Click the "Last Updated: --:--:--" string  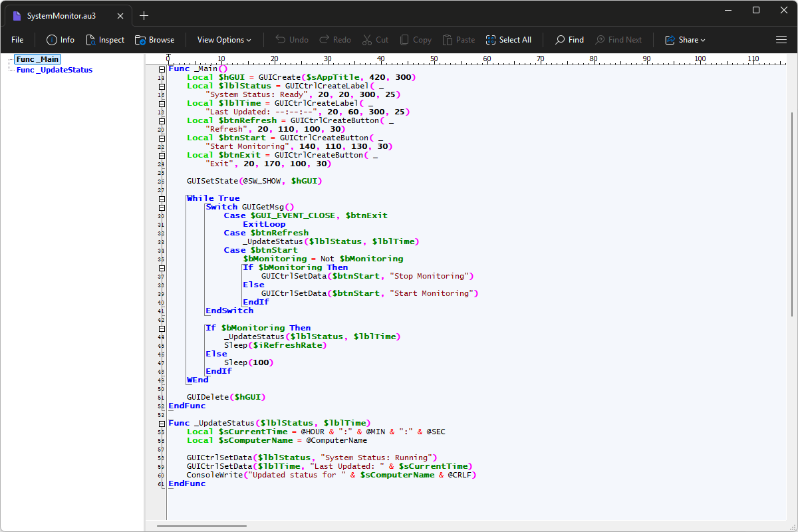(x=262, y=112)
